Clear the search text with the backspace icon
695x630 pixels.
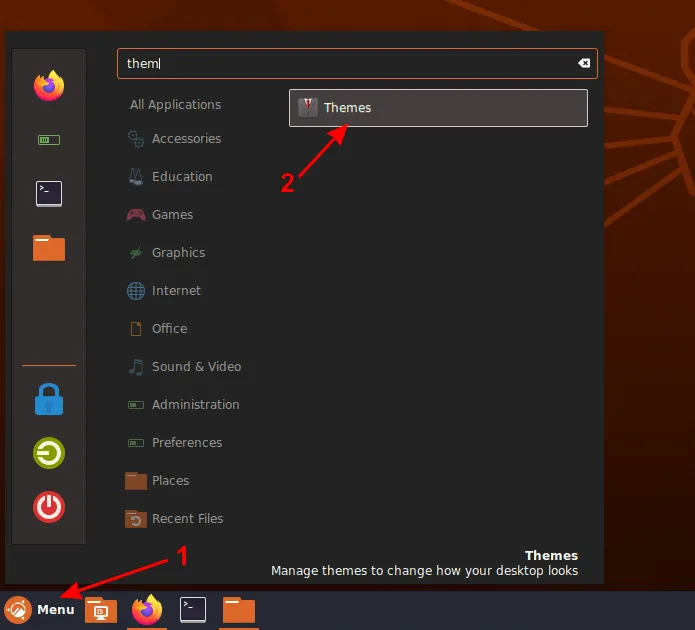coord(584,64)
